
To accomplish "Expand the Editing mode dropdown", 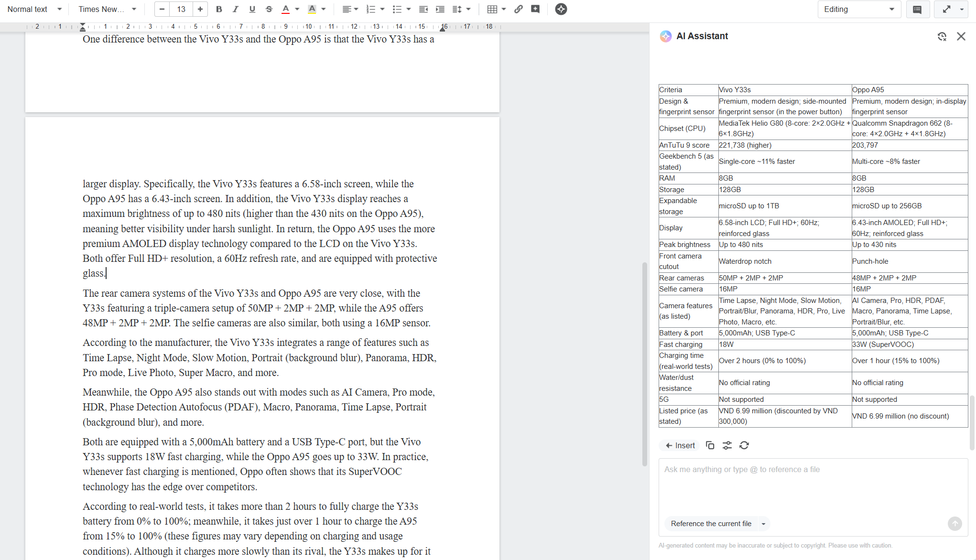I will pyautogui.click(x=858, y=9).
